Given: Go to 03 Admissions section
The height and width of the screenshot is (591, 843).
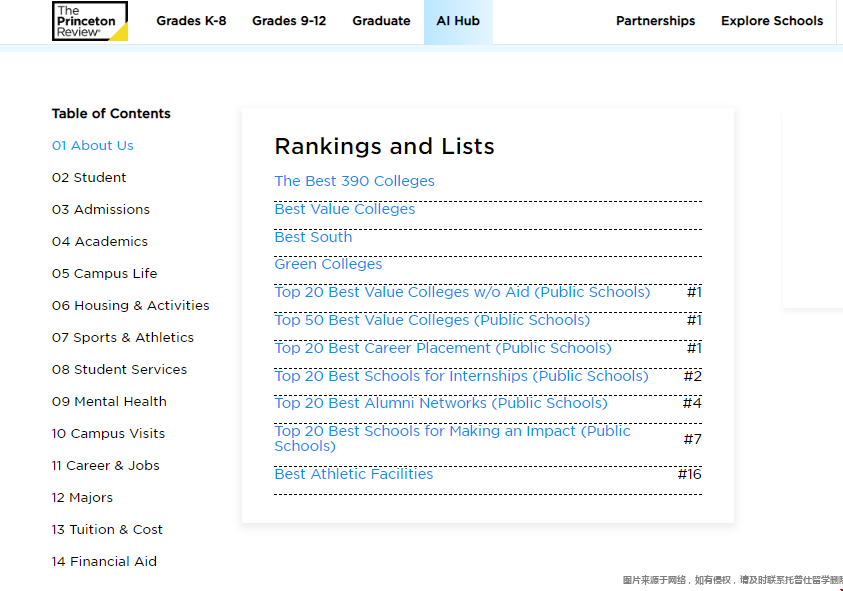Looking at the screenshot, I should point(101,210).
